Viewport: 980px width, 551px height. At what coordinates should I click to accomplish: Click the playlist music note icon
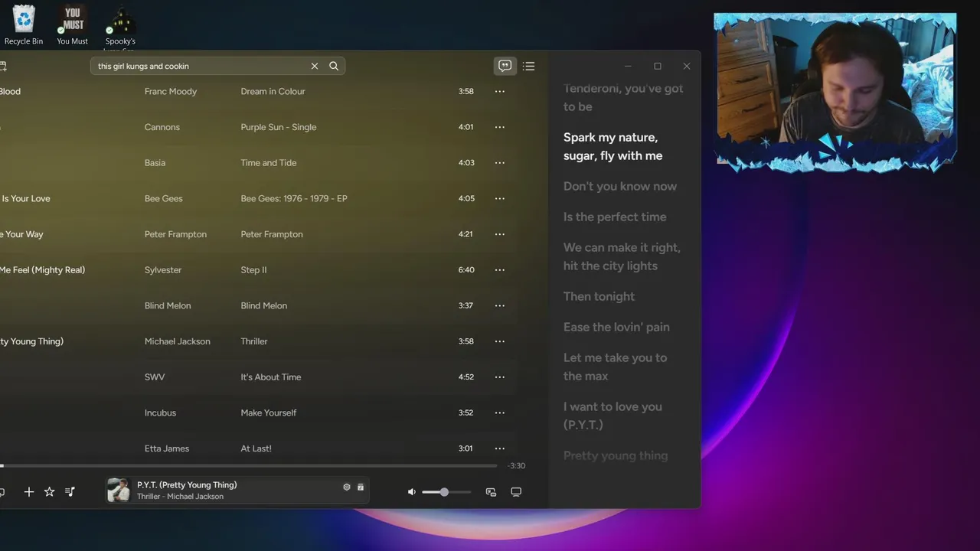click(x=70, y=492)
